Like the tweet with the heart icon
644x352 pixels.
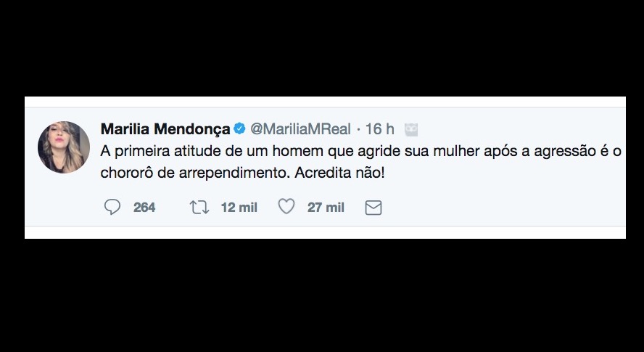[x=286, y=208]
